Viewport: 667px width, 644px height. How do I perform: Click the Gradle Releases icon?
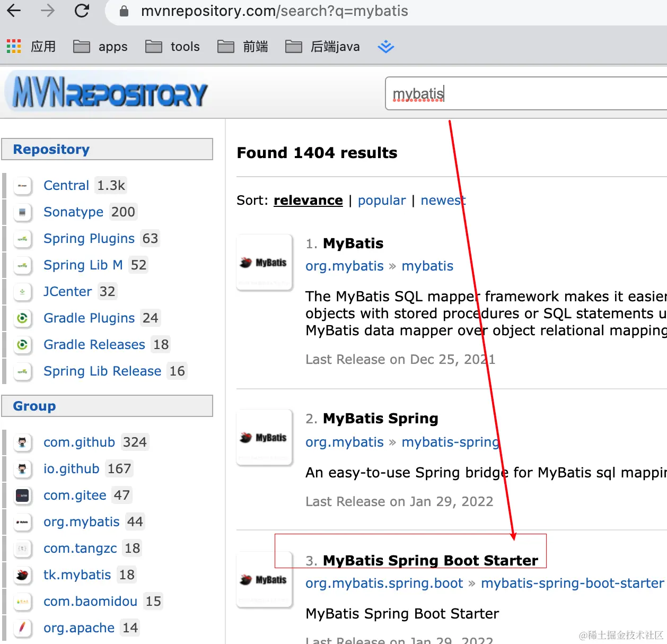22,345
